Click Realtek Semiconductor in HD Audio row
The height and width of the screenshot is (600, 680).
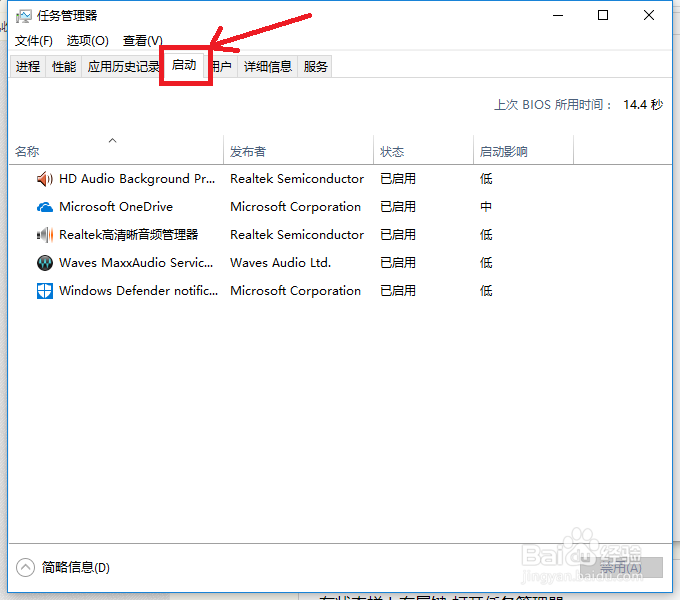(297, 179)
